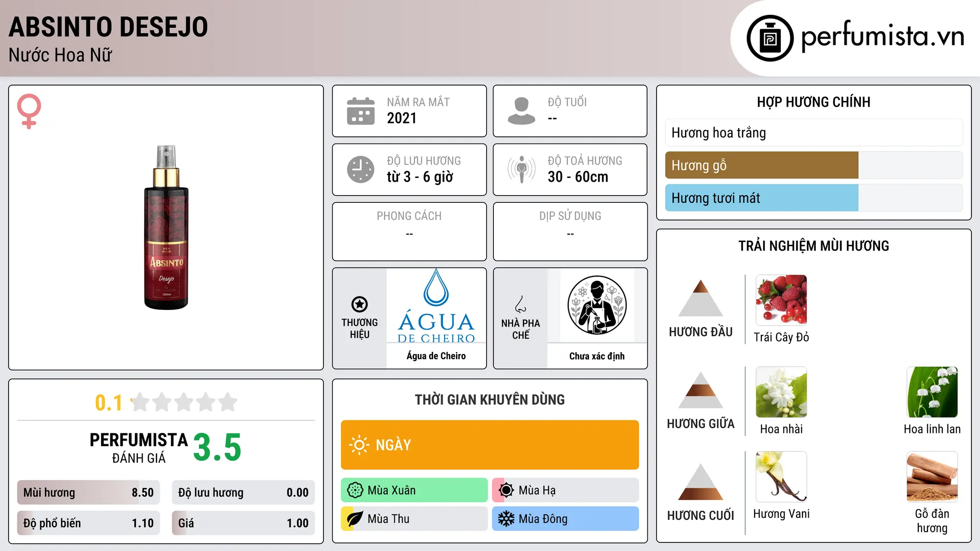The image size is (980, 551).
Task: Click the PHONG CÁCH label
Action: 409,216
